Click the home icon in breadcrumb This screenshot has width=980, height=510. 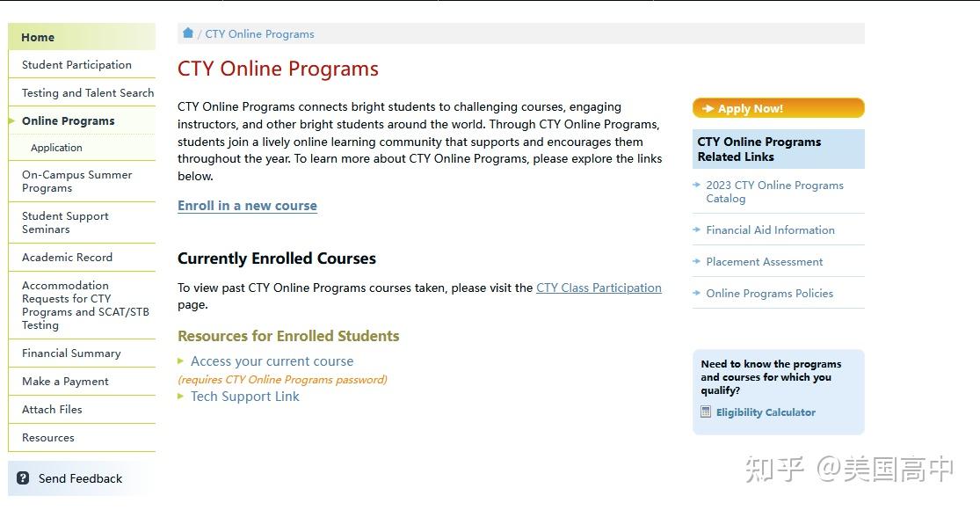coord(187,33)
